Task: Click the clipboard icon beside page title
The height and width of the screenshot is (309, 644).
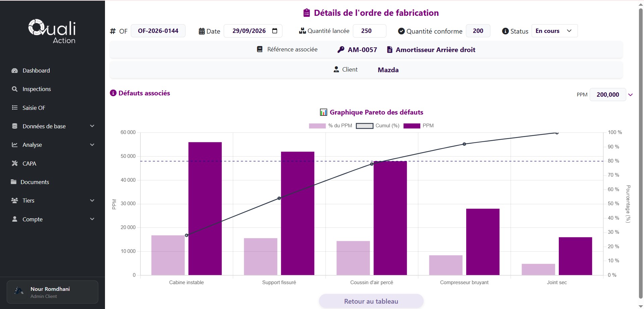Action: tap(307, 13)
